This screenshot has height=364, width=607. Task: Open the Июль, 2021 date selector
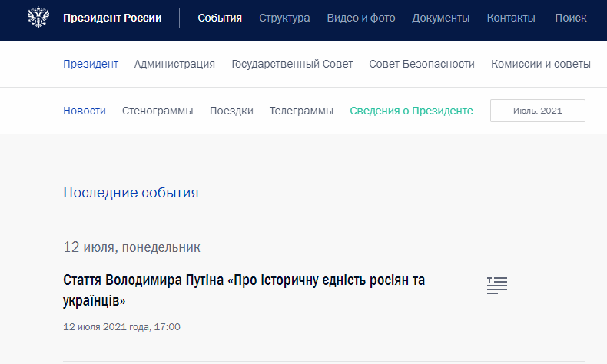538,111
